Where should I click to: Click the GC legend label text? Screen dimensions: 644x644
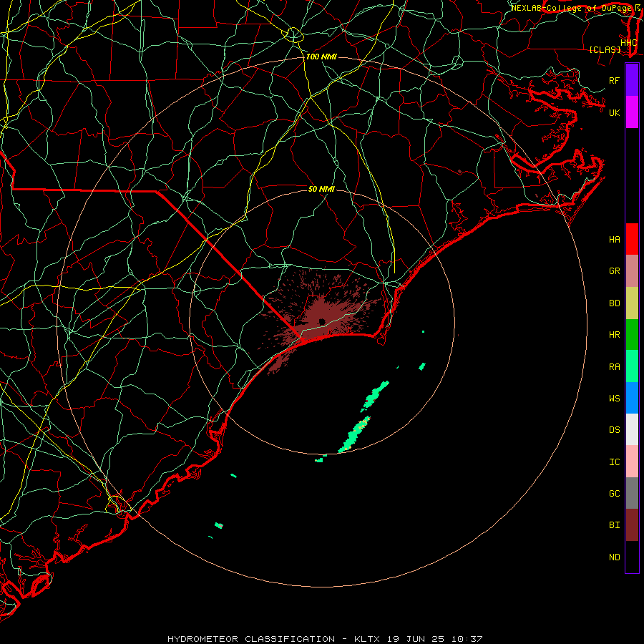tap(614, 494)
